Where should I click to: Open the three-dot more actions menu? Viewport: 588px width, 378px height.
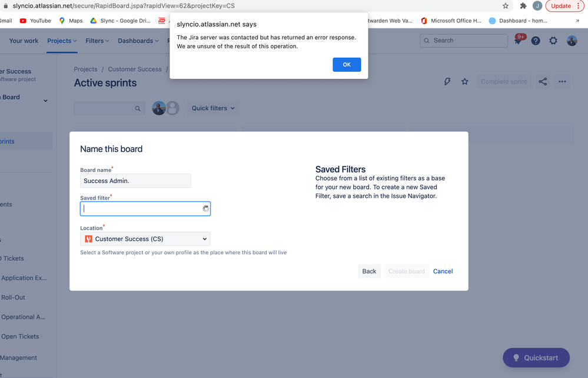pos(562,81)
